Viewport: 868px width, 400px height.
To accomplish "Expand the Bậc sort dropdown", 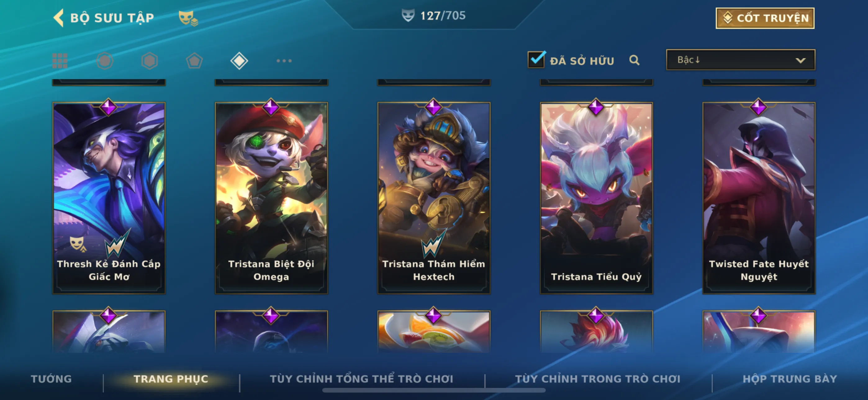I will click(741, 60).
